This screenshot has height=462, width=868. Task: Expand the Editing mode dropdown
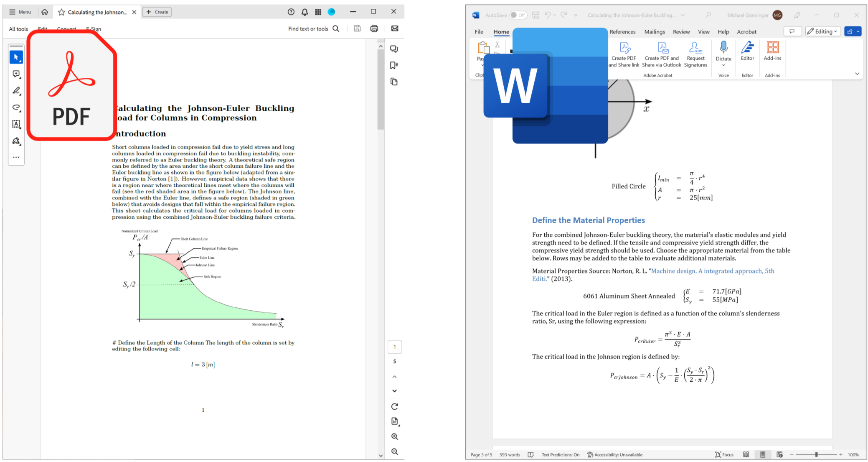click(822, 31)
